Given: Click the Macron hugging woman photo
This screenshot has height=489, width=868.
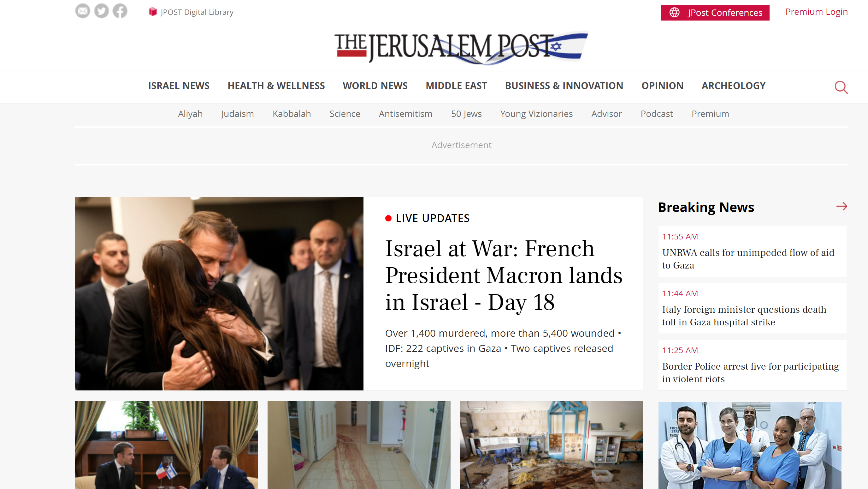Looking at the screenshot, I should click(219, 293).
